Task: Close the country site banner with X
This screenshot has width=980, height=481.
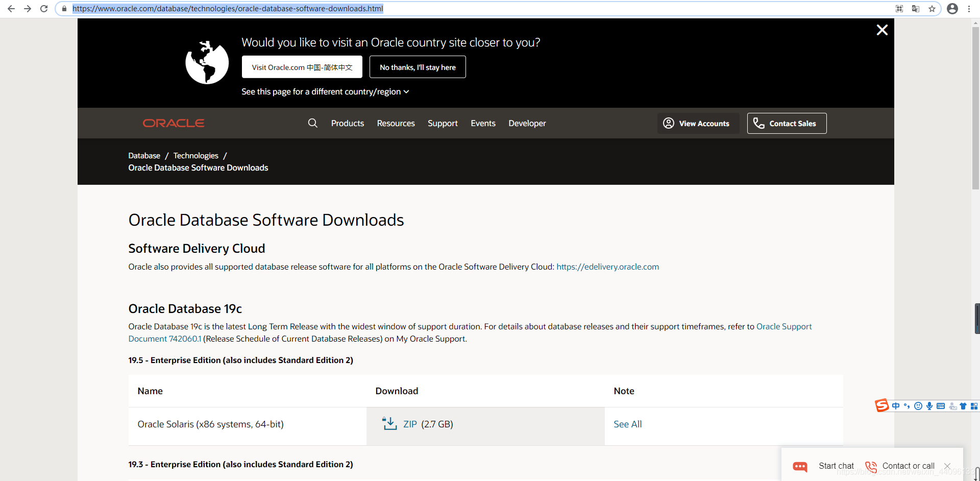Action: tap(882, 30)
